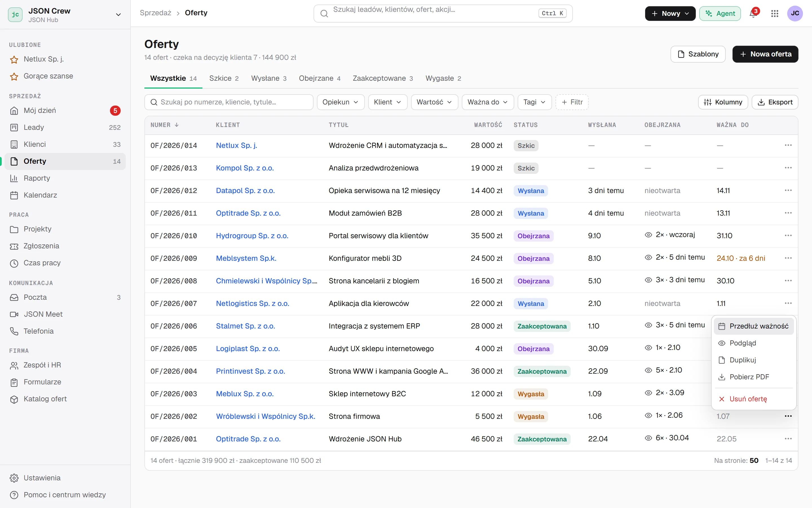Open the Hydrogroup Sp. z o.o. client link
Viewport: 812px width, 508px height.
[252, 236]
